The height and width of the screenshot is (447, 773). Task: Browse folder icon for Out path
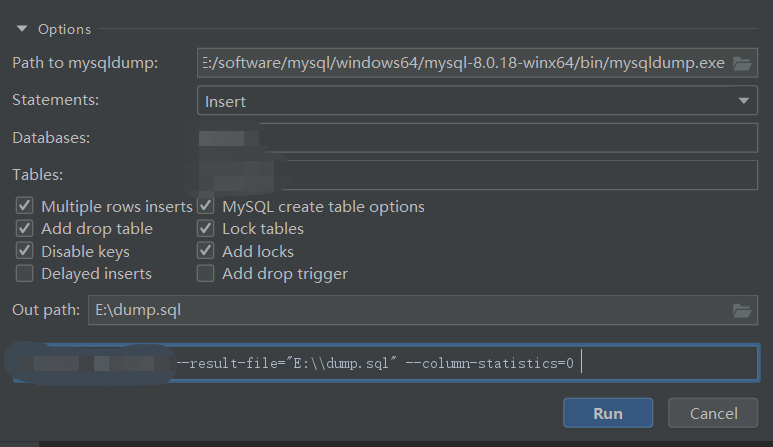(741, 310)
